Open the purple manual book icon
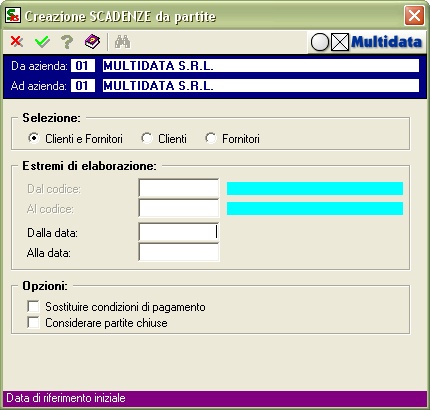The width and height of the screenshot is (430, 410). click(x=92, y=42)
